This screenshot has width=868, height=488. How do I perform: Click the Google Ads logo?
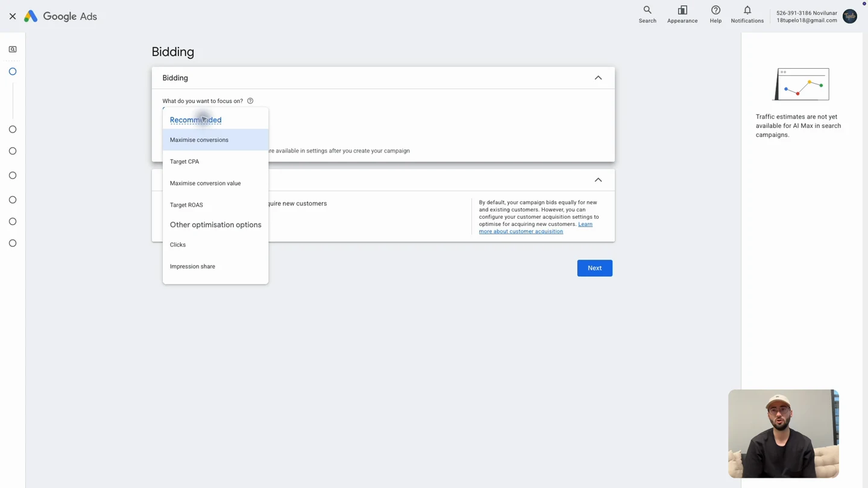click(60, 16)
